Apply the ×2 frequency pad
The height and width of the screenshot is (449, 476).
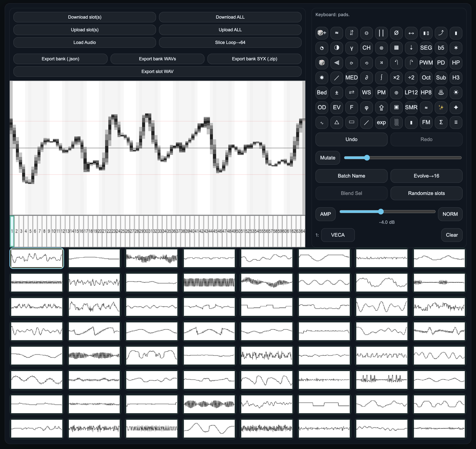[x=396, y=78]
